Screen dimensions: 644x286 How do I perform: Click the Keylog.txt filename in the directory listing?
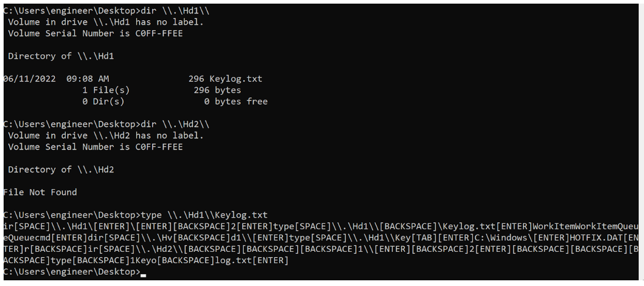(x=236, y=79)
